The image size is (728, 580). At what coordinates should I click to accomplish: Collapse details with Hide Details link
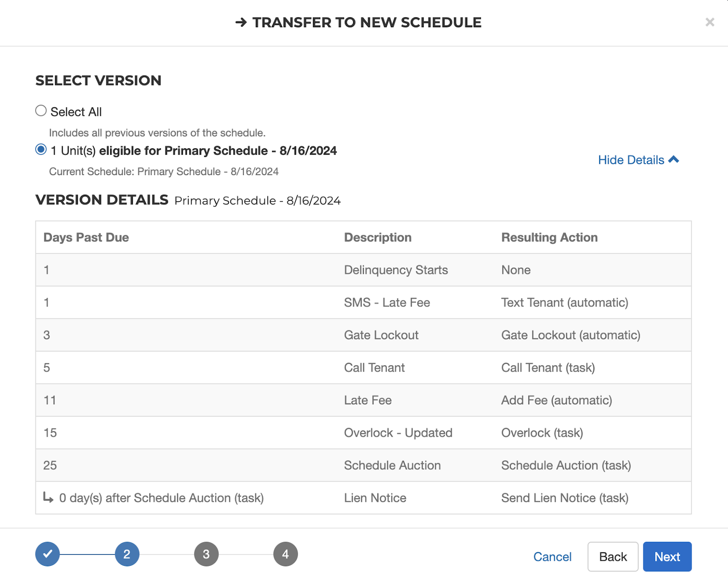(638, 160)
